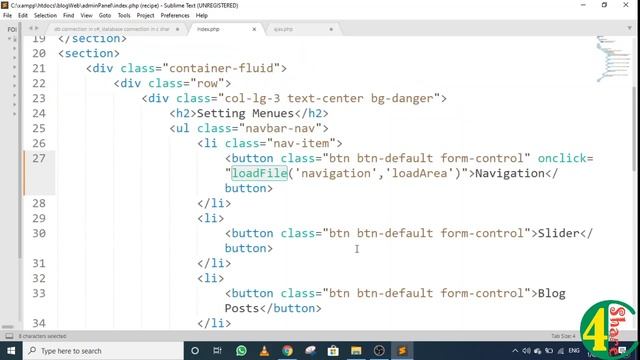640x360 pixels.
Task: Open the View menu
Action: click(x=86, y=16)
